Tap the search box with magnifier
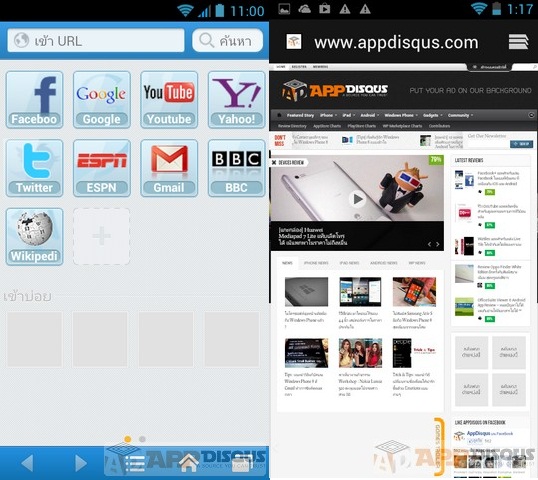The height and width of the screenshot is (480, 538). pyautogui.click(x=227, y=40)
